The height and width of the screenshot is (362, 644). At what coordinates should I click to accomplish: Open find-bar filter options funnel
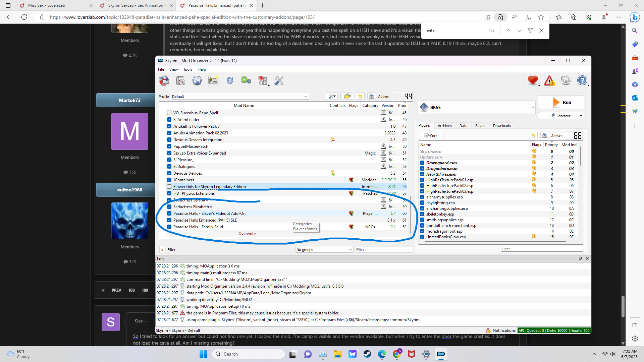coord(530,31)
